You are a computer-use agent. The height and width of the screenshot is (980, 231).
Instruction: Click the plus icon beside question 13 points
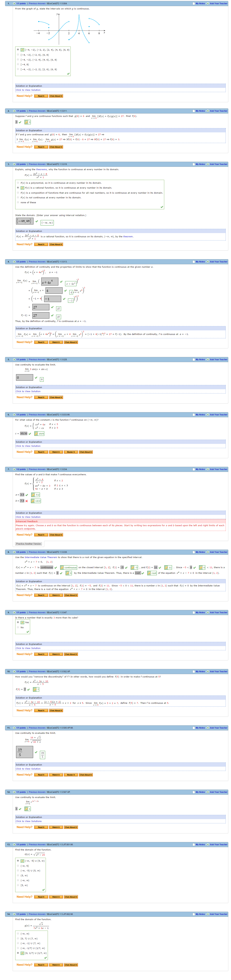click(x=14, y=845)
